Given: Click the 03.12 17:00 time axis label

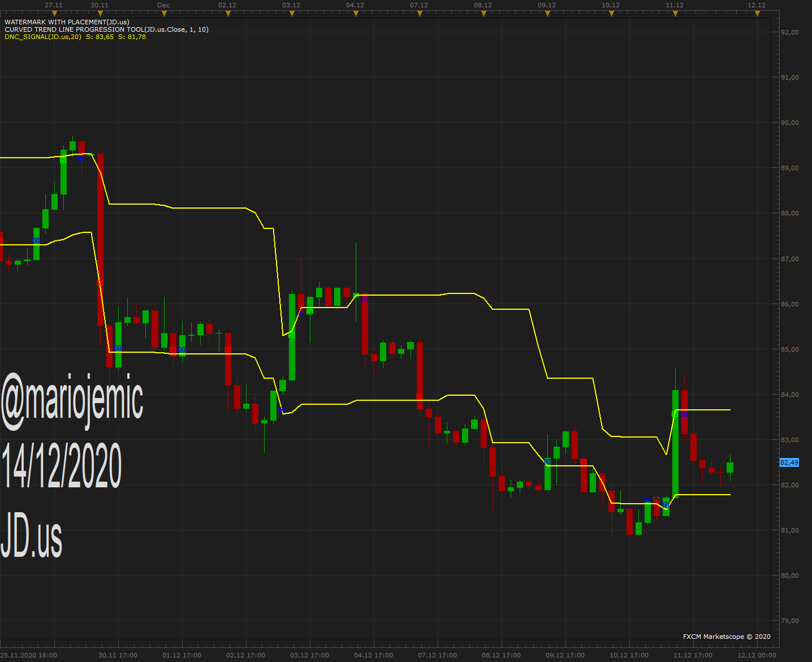Looking at the screenshot, I should pyautogui.click(x=309, y=655).
